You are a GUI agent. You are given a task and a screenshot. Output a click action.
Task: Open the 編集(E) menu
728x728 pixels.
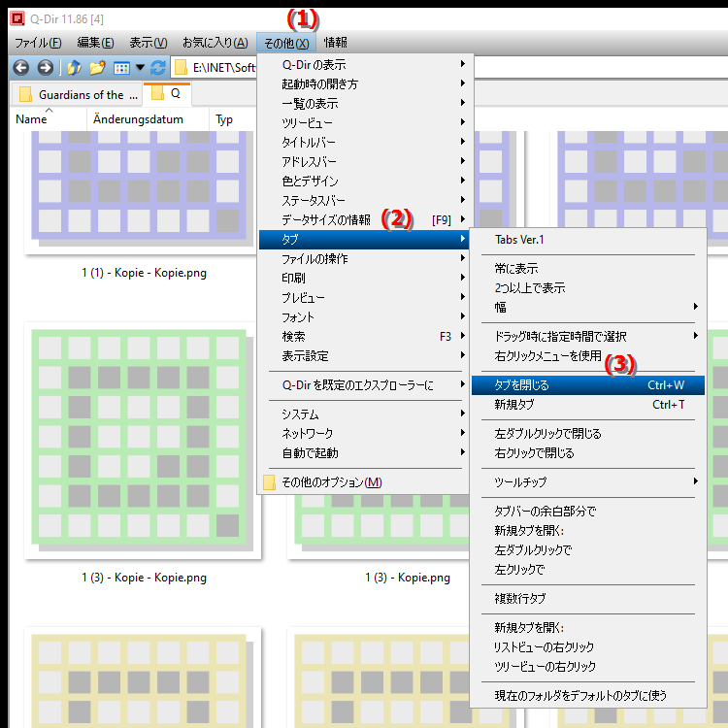pos(95,43)
